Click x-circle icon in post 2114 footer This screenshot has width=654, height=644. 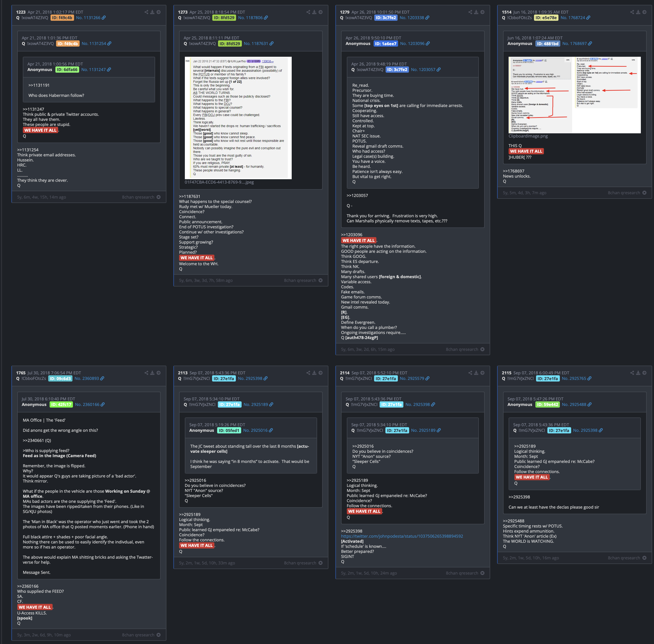click(482, 573)
